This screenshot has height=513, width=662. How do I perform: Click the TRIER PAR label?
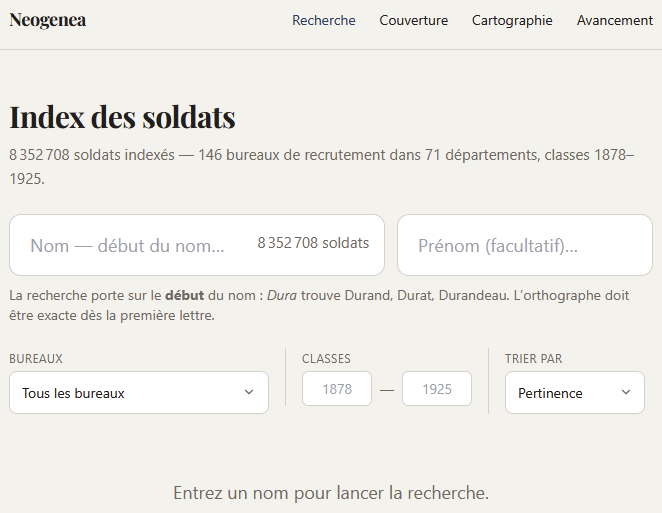pos(533,358)
